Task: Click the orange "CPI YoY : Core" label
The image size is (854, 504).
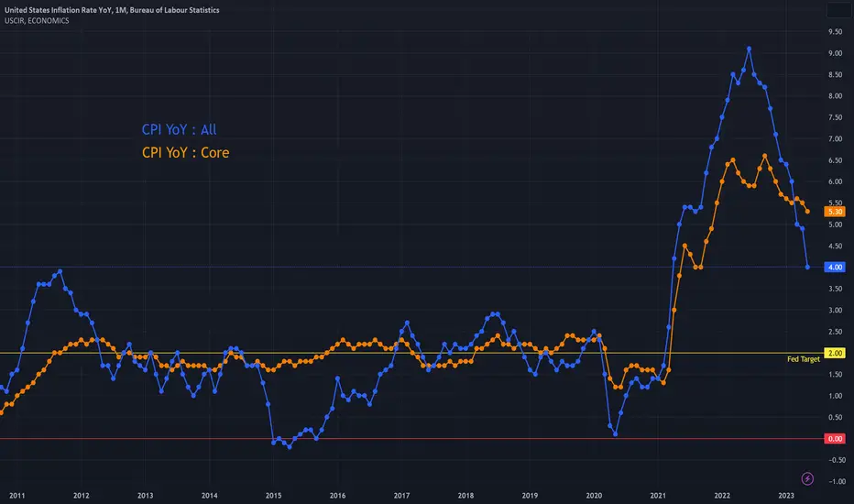Action: [186, 152]
